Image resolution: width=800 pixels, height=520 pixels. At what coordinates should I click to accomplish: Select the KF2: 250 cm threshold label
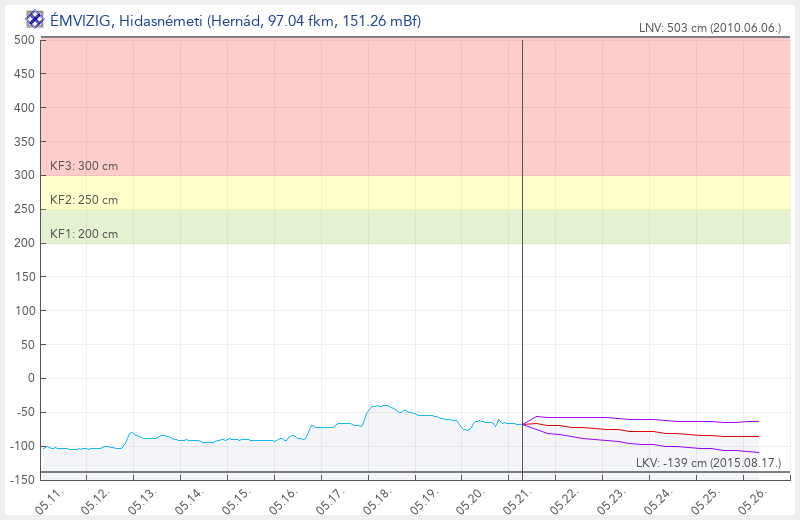click(84, 200)
